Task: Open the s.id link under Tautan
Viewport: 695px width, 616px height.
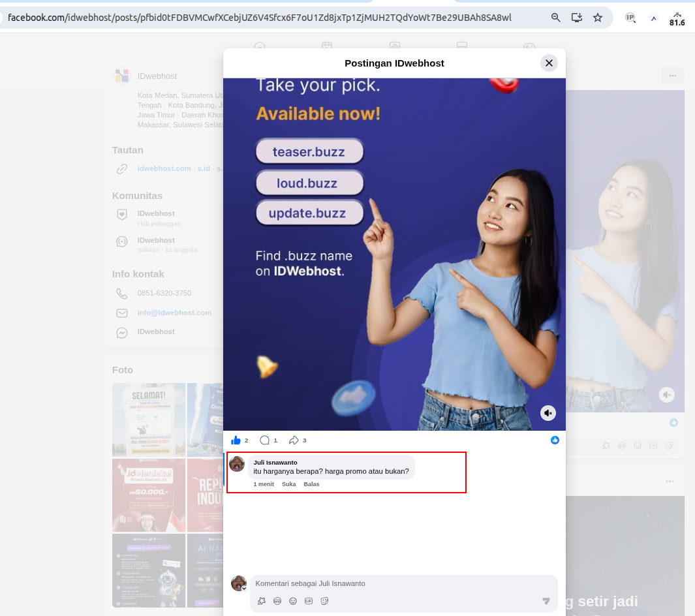Action: (x=204, y=168)
